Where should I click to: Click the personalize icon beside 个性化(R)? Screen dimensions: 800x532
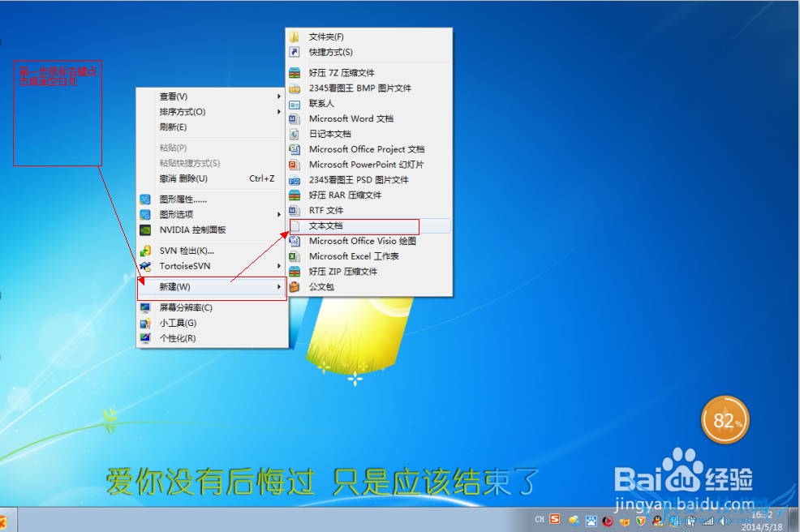pyautogui.click(x=145, y=338)
